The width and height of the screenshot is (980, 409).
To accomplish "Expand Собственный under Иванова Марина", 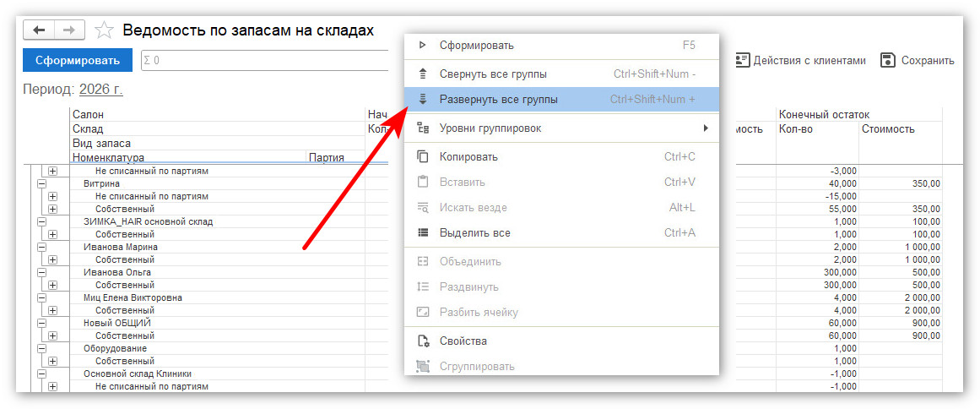I will [53, 259].
